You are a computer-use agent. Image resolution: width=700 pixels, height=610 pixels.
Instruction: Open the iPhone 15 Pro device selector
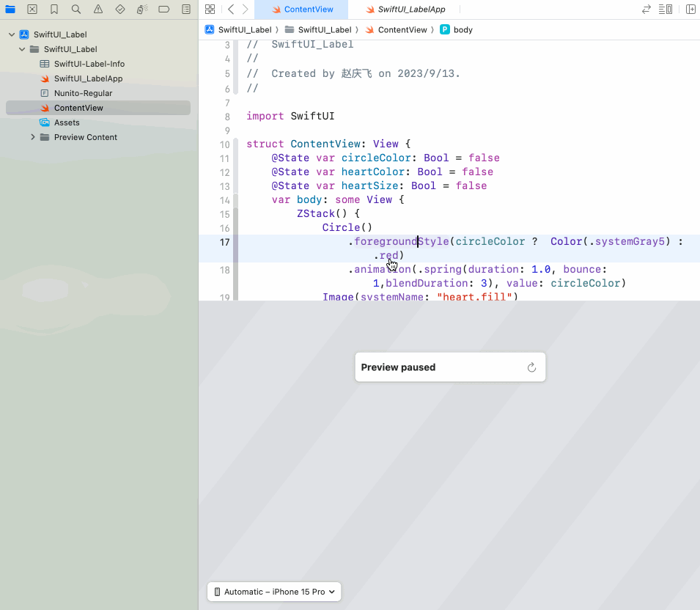(x=275, y=592)
